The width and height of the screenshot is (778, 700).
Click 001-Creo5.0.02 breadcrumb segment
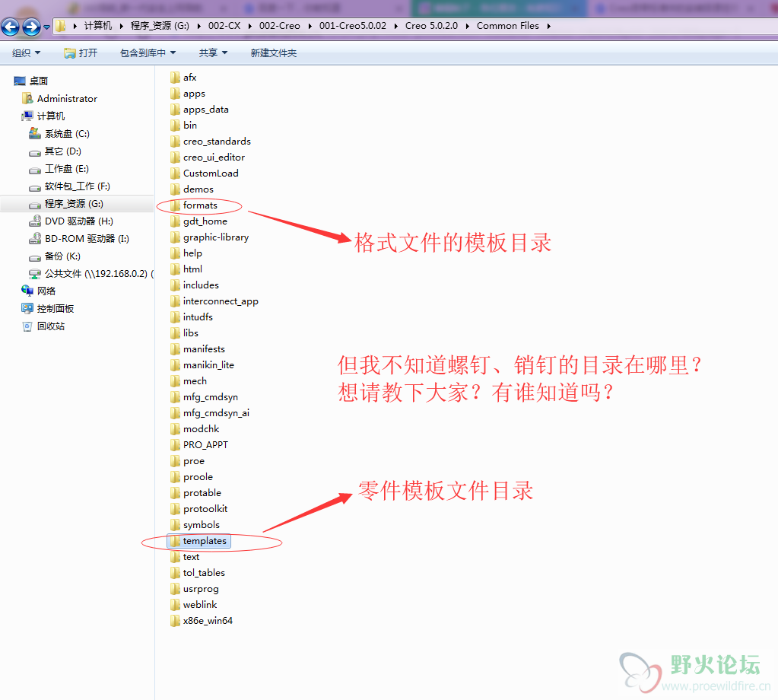[352, 26]
